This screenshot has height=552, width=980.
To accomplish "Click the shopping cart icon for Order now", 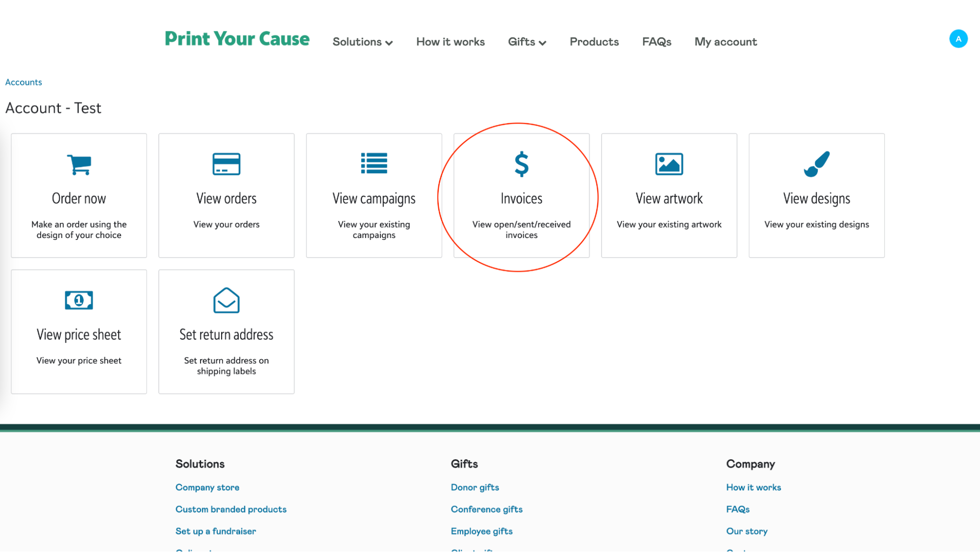I will point(79,164).
